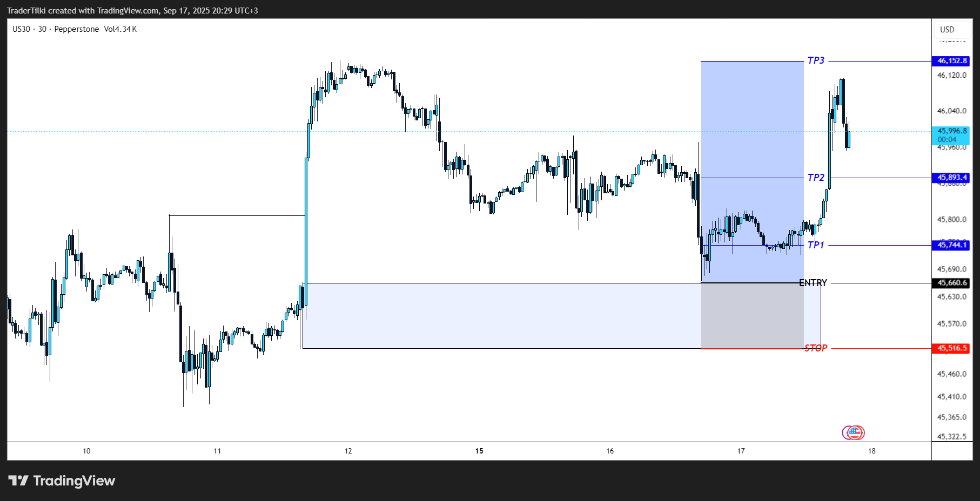Select the 45,893.4 price tag
The image size is (980, 501).
(x=951, y=178)
